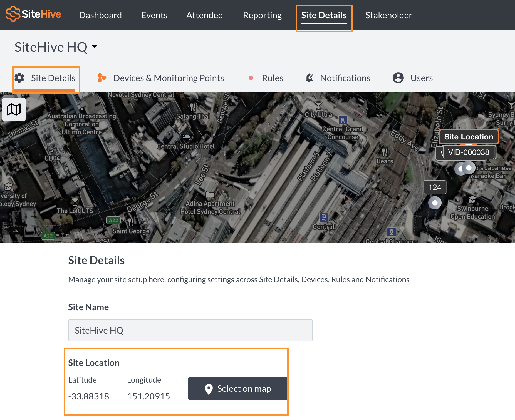Viewport: 515px width, 420px height.
Task: Select the Site Details top navigation tab
Action: [324, 15]
